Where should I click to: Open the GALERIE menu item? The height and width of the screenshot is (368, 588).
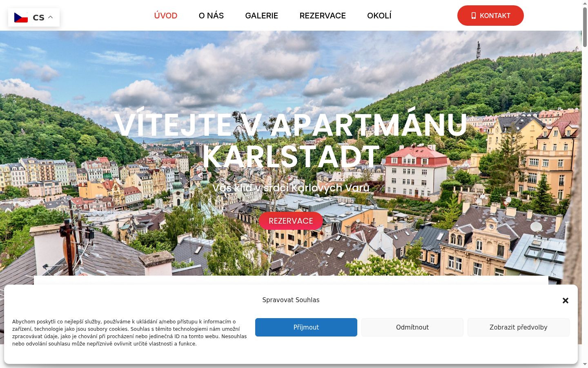262,16
